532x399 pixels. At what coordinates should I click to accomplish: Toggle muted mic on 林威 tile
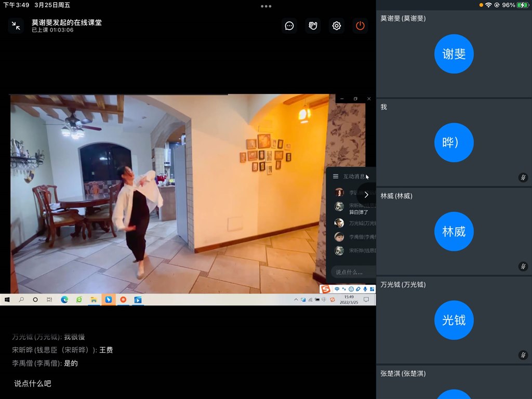point(523,267)
